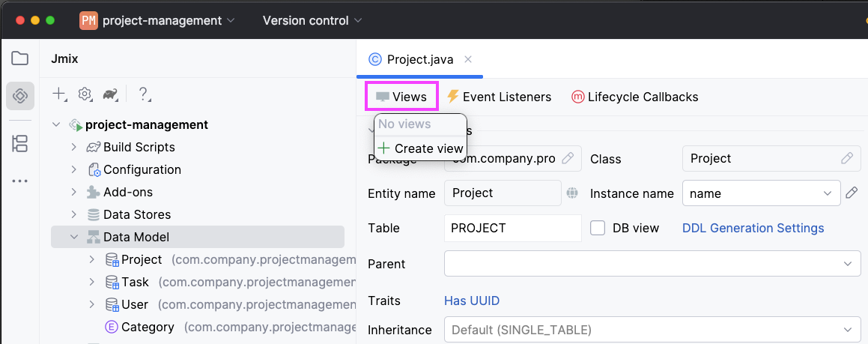Select the Jmix tool window icon

(x=20, y=96)
